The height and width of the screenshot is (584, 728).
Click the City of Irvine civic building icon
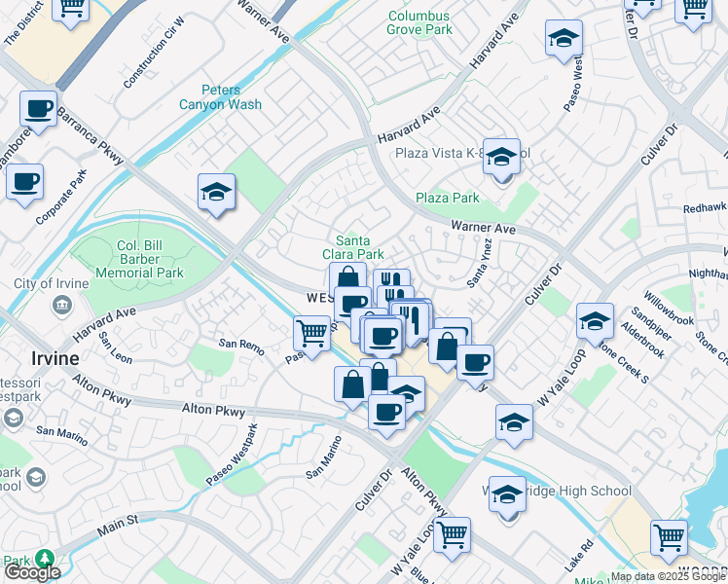coord(61,306)
